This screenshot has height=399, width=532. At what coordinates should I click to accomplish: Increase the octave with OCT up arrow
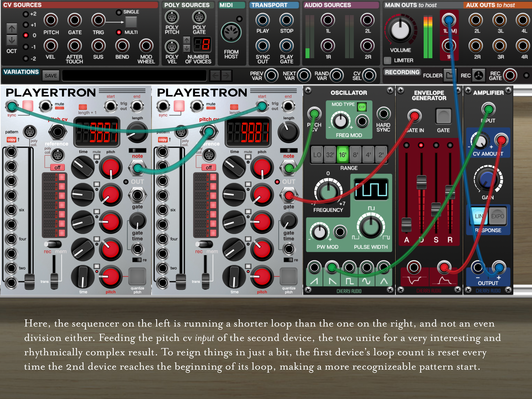pyautogui.click(x=12, y=29)
